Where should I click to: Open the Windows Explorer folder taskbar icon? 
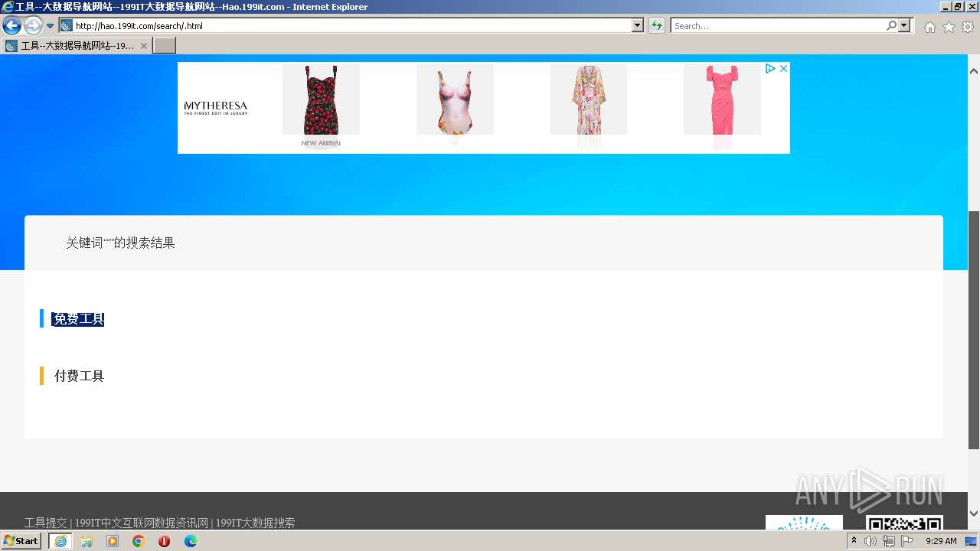(87, 541)
